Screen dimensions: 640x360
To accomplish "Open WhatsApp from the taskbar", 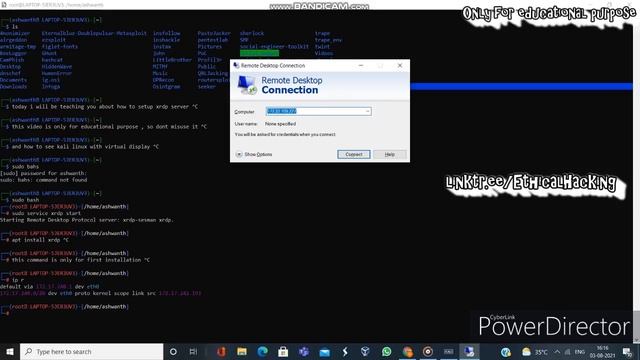I will [x=386, y=351].
